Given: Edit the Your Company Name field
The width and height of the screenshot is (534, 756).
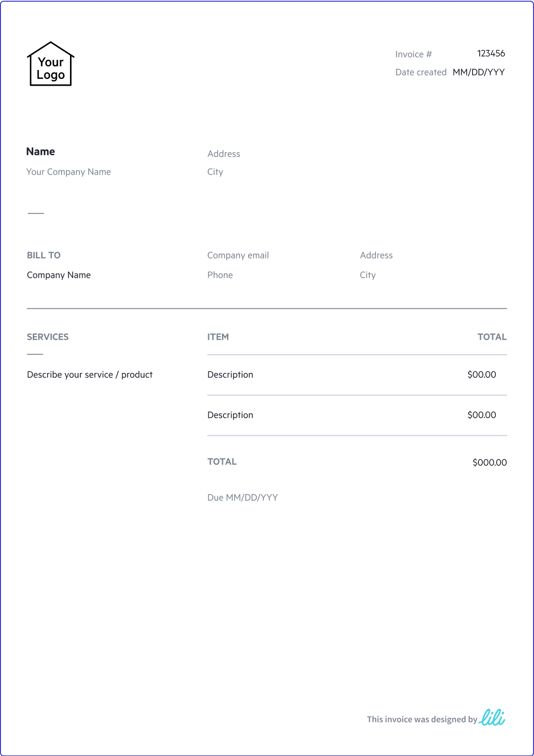Looking at the screenshot, I should point(68,172).
